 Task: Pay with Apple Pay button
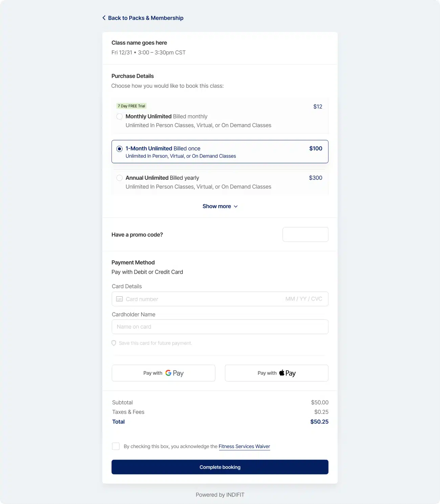coord(277,373)
